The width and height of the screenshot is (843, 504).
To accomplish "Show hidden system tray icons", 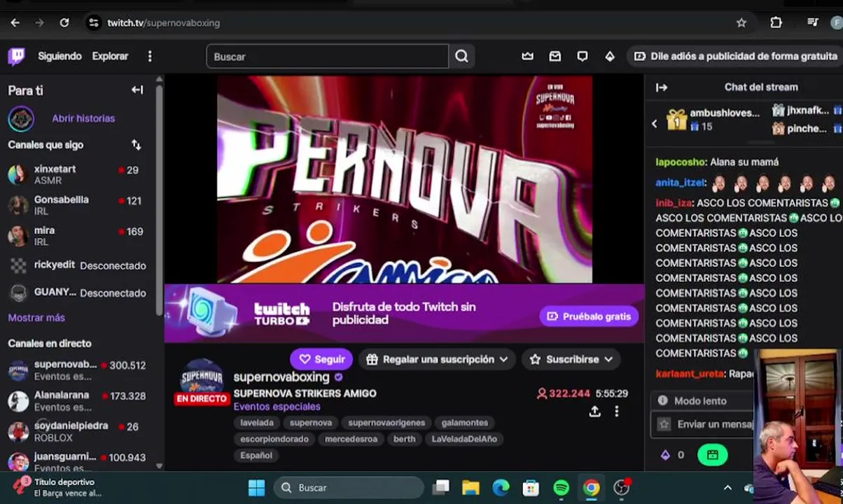I will click(x=727, y=488).
